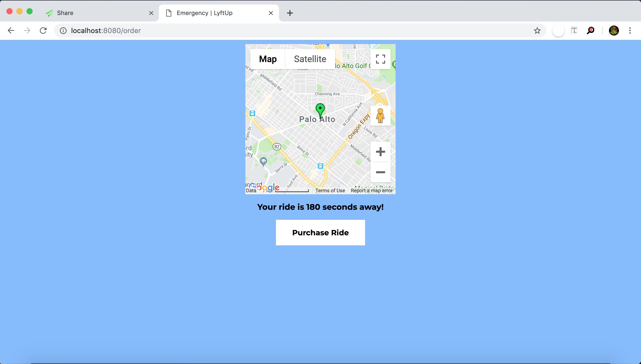641x364 pixels.
Task: Reload the page
Action: point(43,31)
